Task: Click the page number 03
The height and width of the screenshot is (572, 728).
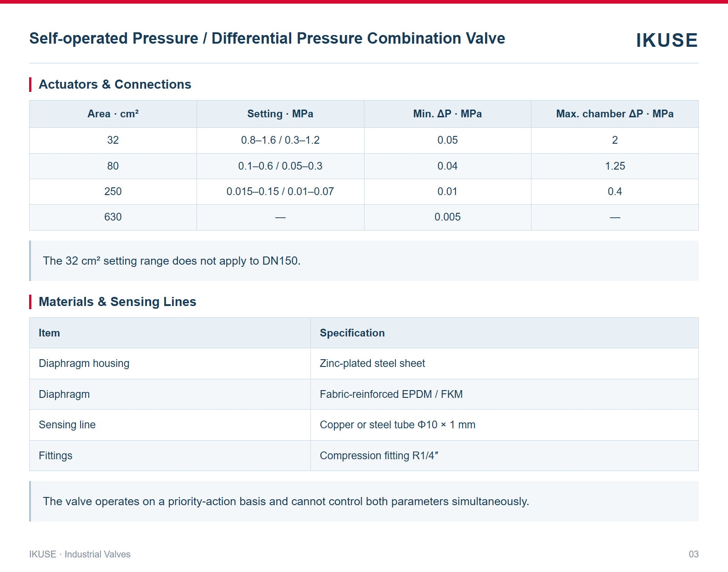Action: [693, 554]
